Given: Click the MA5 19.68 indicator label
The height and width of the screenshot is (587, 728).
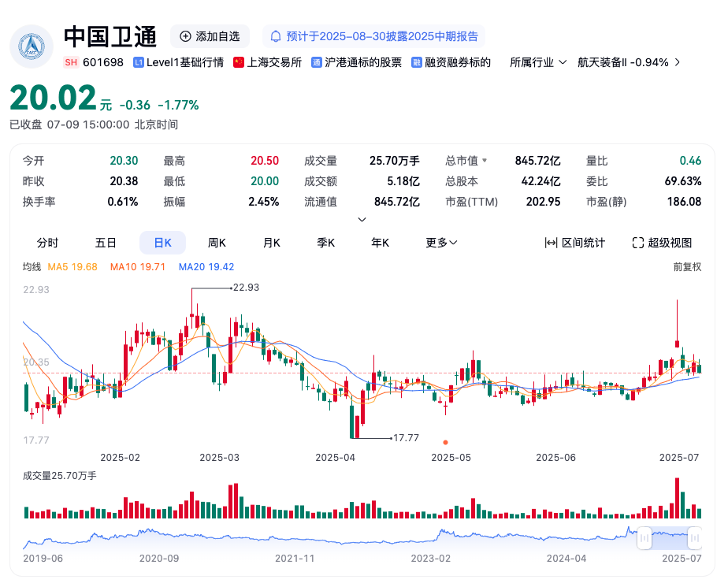Looking at the screenshot, I should pos(72,267).
